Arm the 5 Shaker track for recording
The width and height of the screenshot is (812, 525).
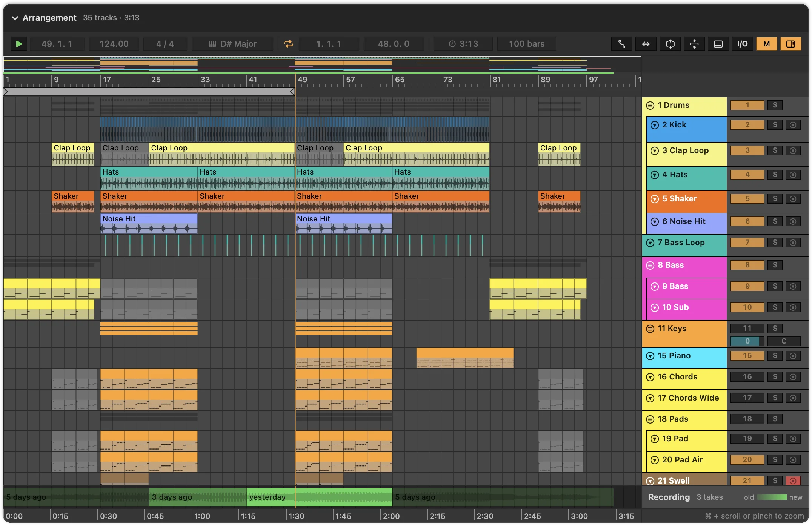click(x=793, y=199)
